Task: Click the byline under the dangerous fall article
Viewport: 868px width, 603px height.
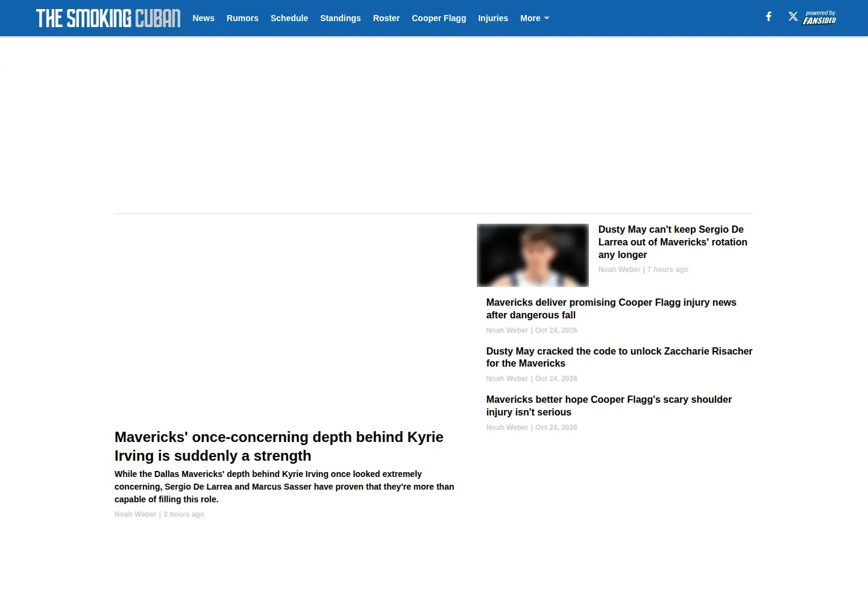Action: pos(532,330)
